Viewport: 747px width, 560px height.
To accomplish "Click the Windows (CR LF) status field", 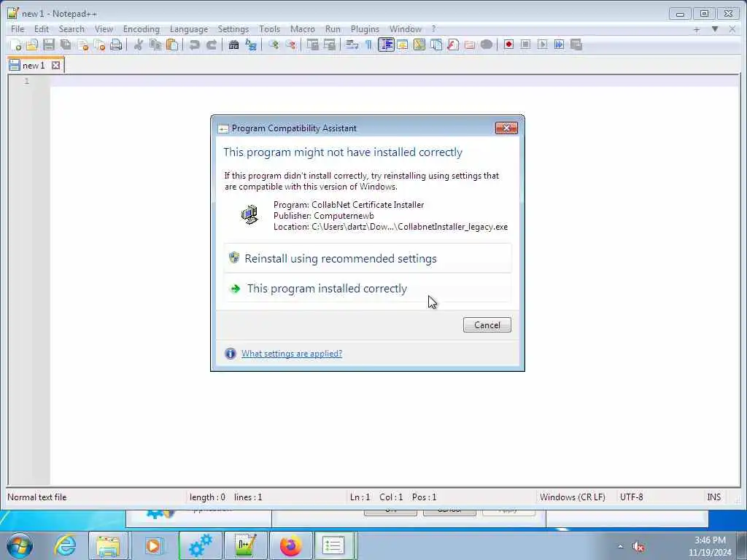I will [x=572, y=497].
